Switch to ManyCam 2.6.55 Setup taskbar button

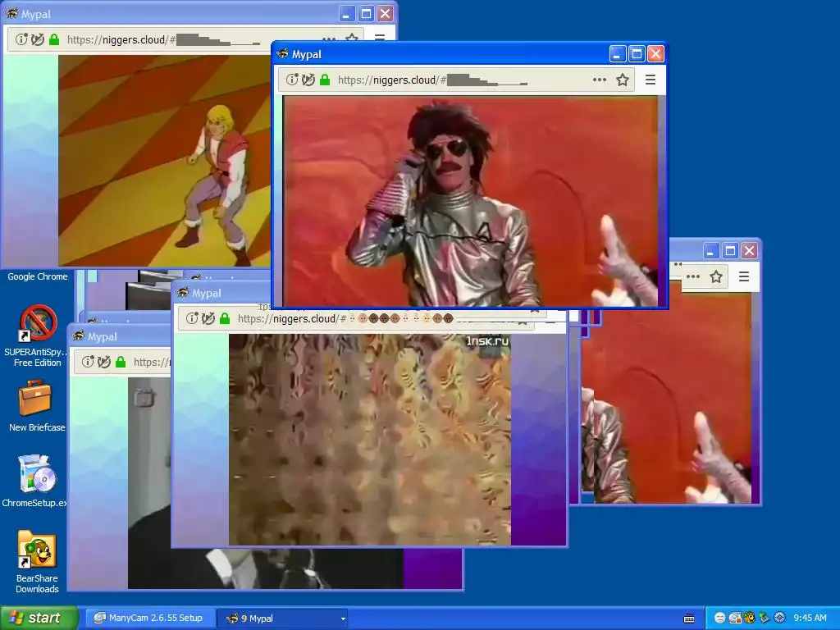point(149,619)
